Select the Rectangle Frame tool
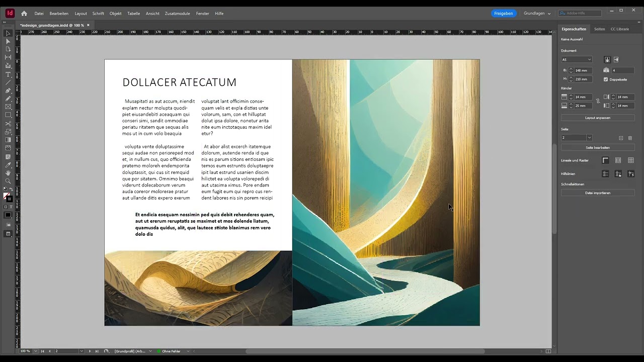Viewport: 644px width, 362px height. [x=8, y=107]
